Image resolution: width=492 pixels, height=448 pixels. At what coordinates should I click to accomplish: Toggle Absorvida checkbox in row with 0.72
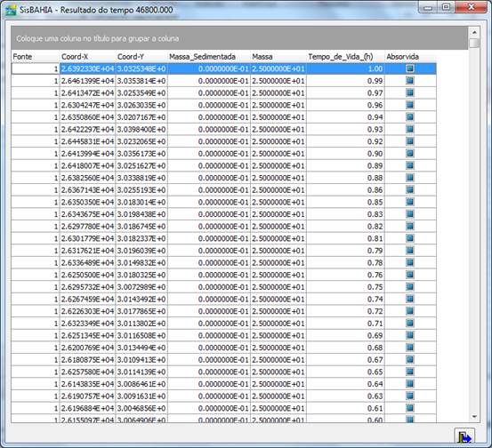(x=410, y=311)
